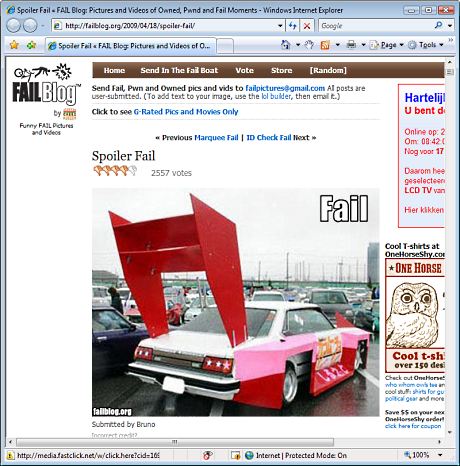This screenshot has width=460, height=466.
Task: Go to next post ID Check Fail
Action: pos(269,138)
